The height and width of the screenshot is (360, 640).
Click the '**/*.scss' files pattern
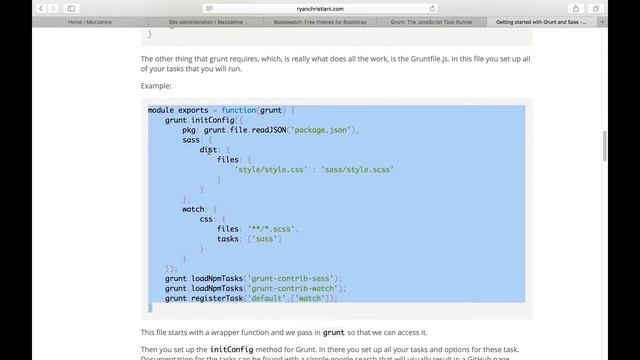coord(271,229)
